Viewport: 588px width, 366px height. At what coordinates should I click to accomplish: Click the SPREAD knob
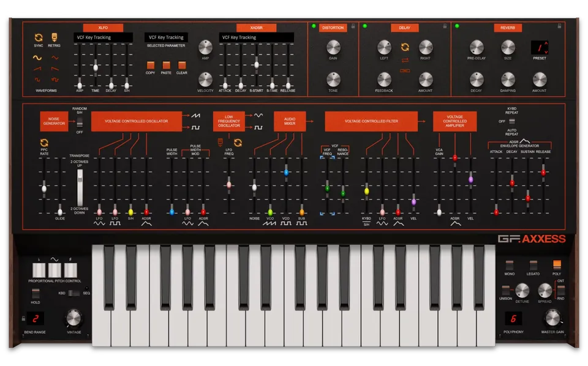point(545,290)
